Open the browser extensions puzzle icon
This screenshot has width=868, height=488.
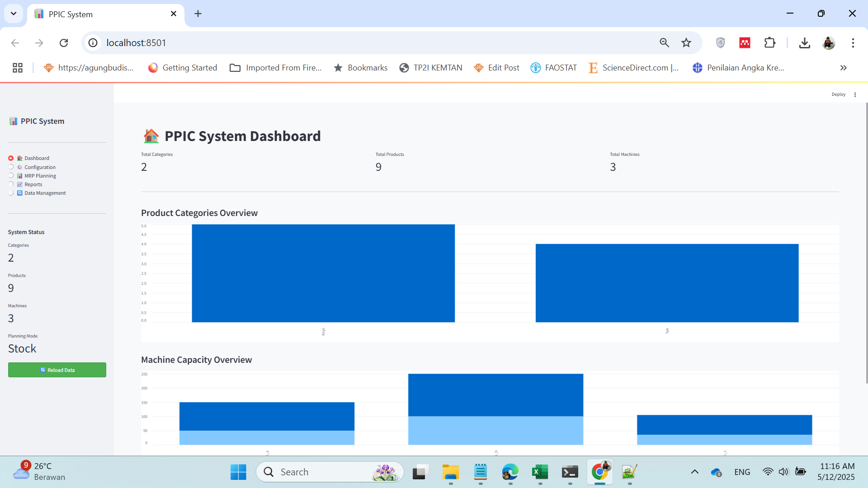click(769, 43)
